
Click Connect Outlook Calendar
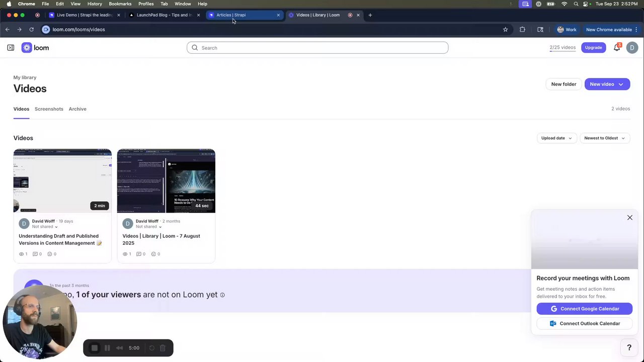pos(584,324)
